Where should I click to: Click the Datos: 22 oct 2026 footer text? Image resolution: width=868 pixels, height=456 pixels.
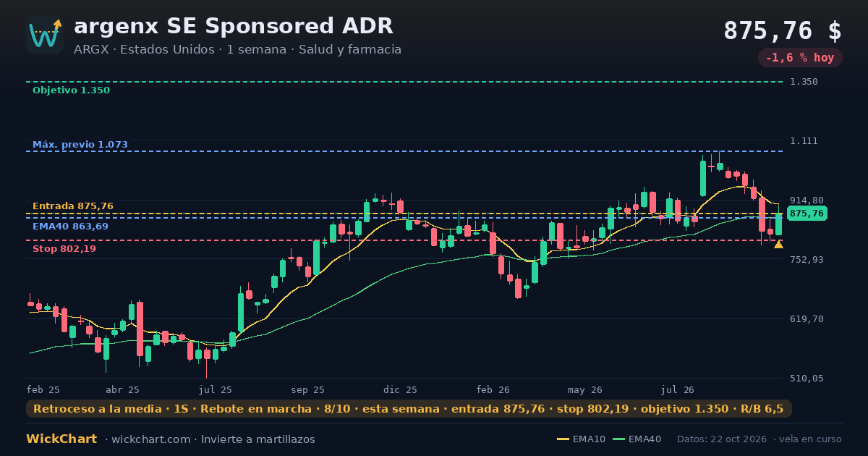coord(723,439)
